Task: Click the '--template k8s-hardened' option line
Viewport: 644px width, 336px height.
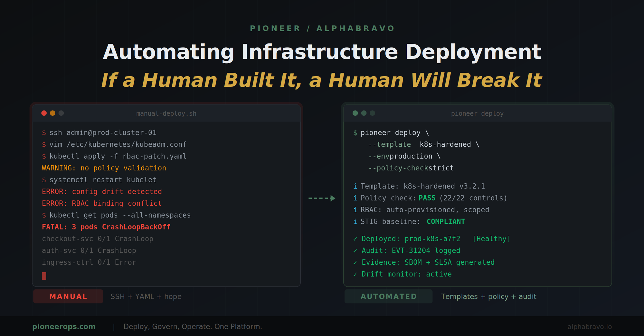Action: coord(424,145)
